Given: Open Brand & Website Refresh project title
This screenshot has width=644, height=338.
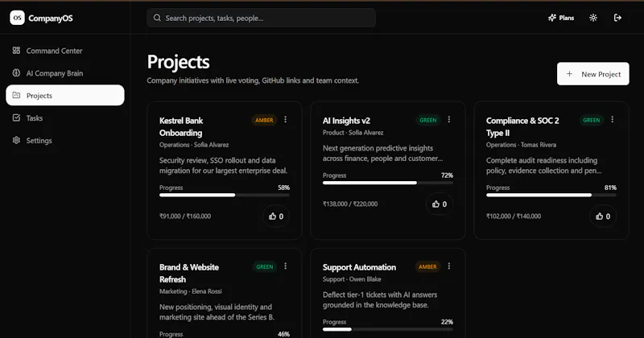Looking at the screenshot, I should click(x=189, y=273).
